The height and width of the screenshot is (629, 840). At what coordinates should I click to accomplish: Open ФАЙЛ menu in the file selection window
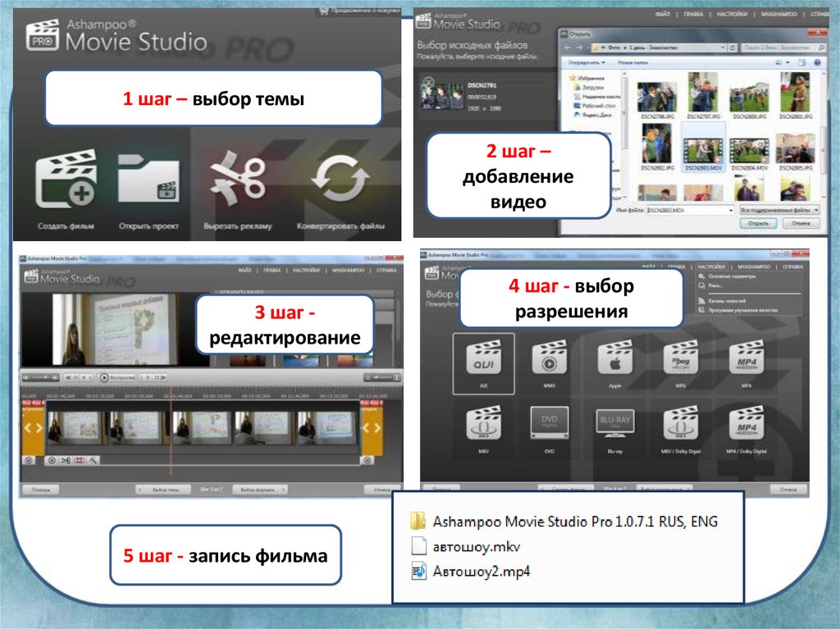(663, 15)
